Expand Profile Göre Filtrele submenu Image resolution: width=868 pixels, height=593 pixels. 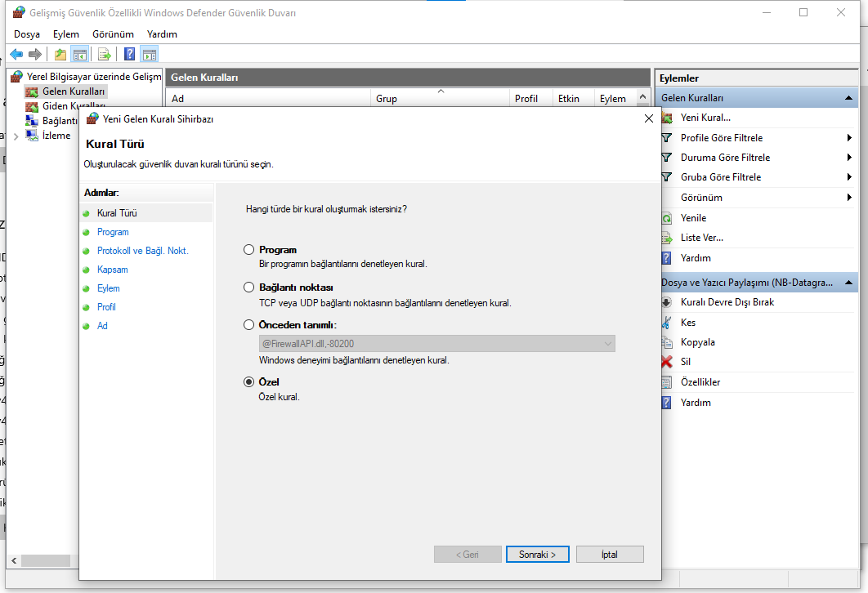pos(848,138)
